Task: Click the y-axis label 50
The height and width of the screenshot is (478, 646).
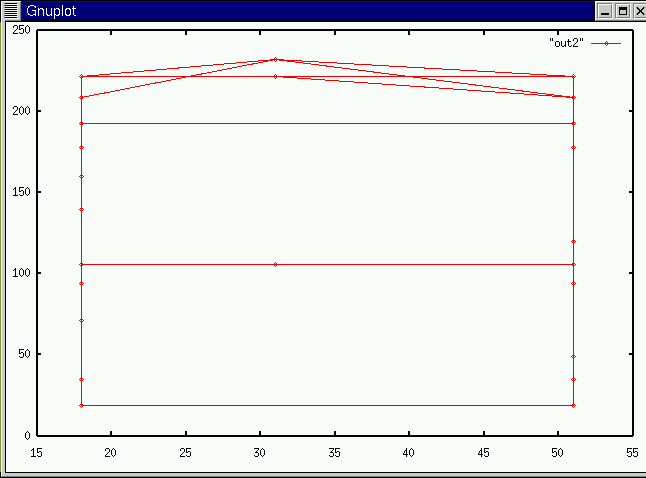Action: (24, 354)
